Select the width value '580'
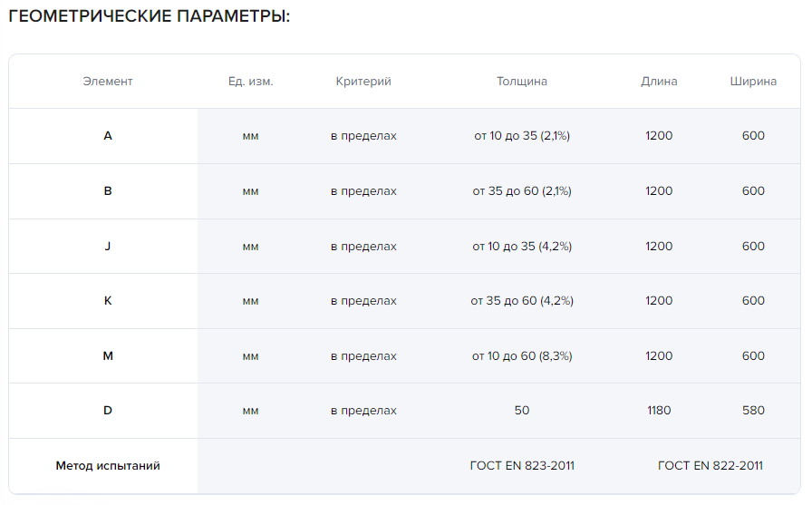812x505 pixels. point(753,411)
